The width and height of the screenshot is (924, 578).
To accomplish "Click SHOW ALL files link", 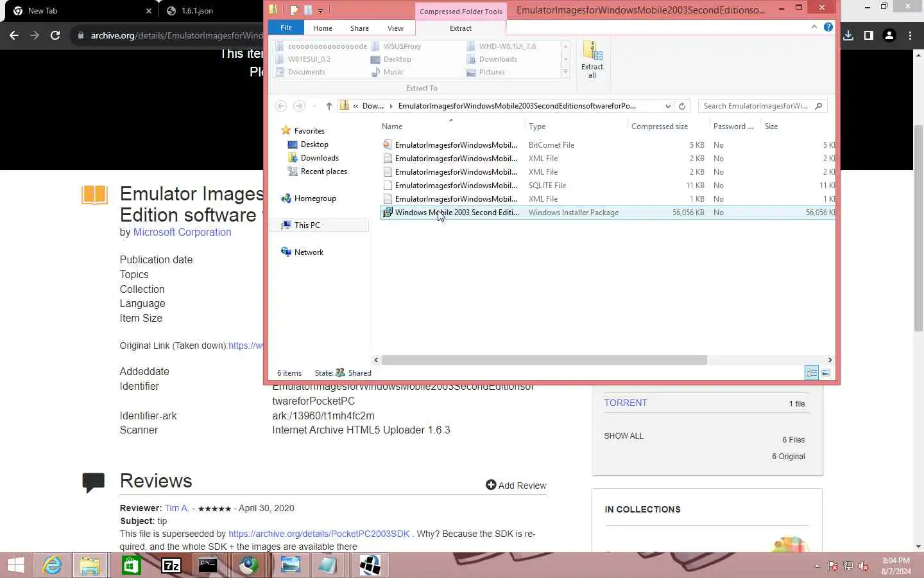I will (x=624, y=436).
